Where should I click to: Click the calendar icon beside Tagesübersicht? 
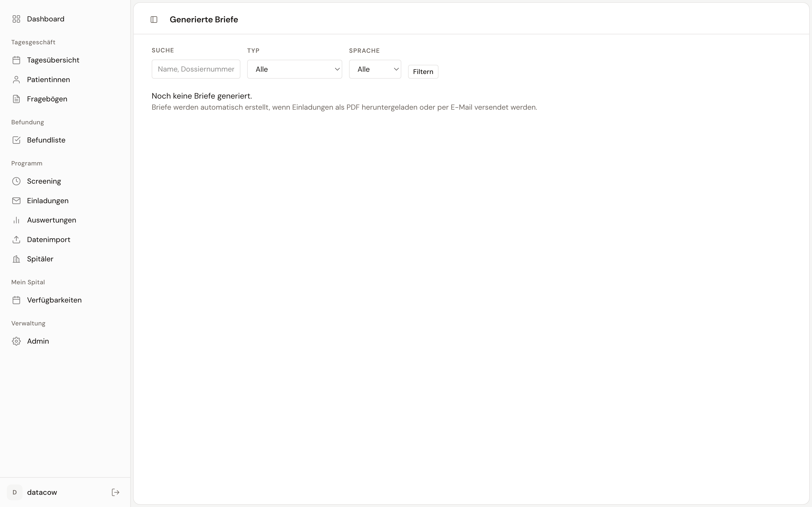16,60
